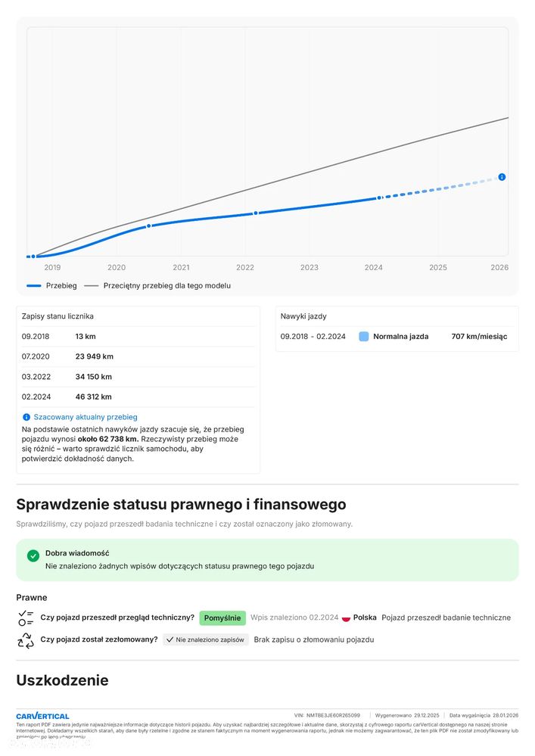Click the Polish flag icon
The width and height of the screenshot is (535, 756).
point(346,618)
